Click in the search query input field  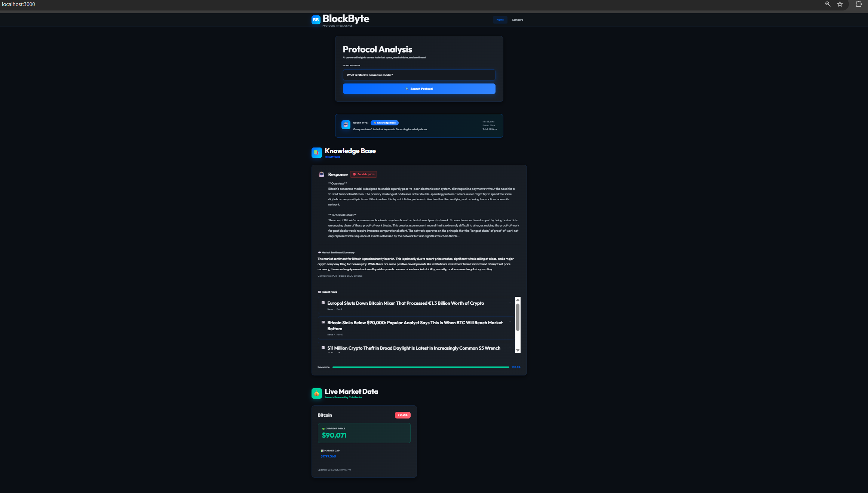(419, 75)
